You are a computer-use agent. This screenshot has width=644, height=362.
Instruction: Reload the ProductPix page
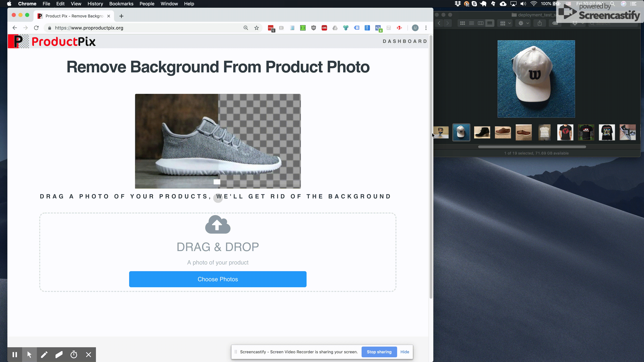click(37, 28)
